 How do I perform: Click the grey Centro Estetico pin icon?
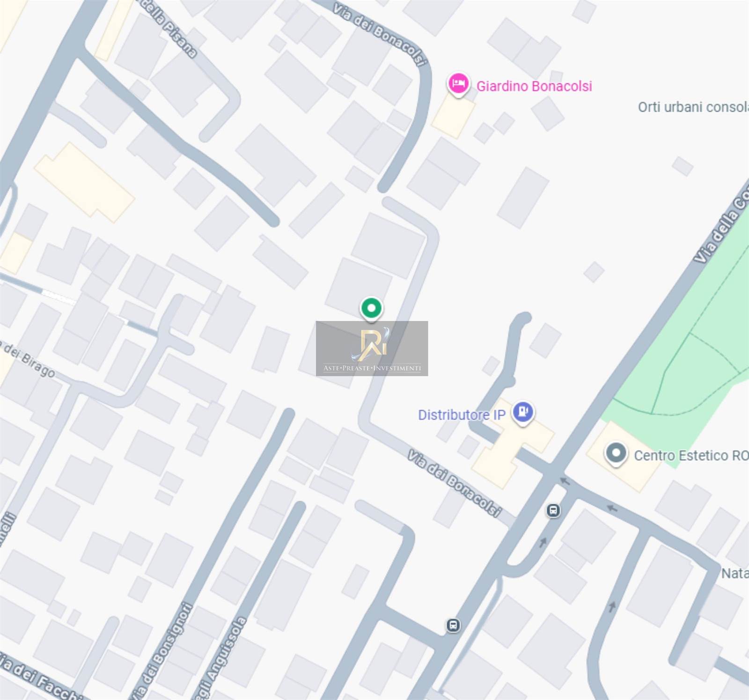click(616, 454)
